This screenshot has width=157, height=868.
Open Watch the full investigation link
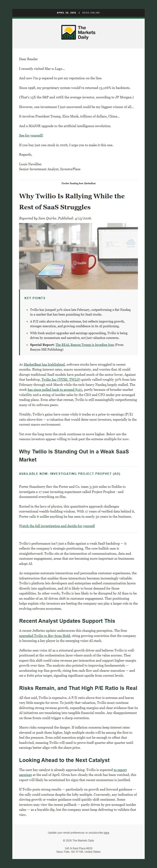[57, 526]
